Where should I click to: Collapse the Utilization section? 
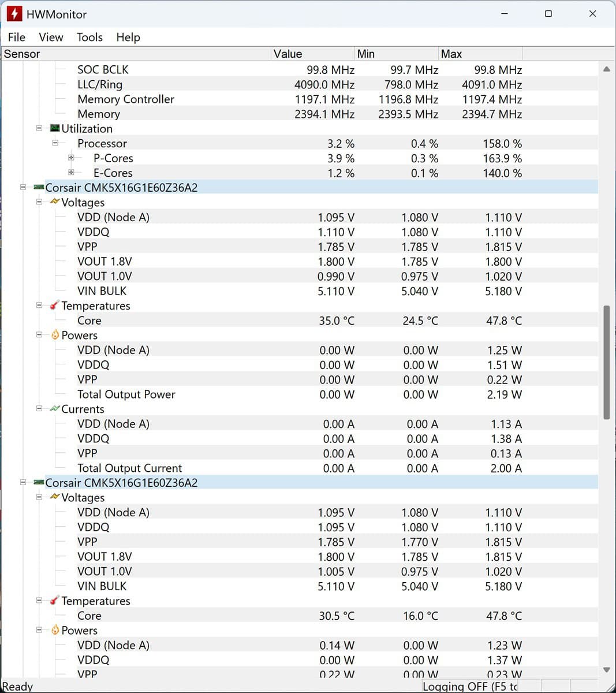tap(39, 128)
